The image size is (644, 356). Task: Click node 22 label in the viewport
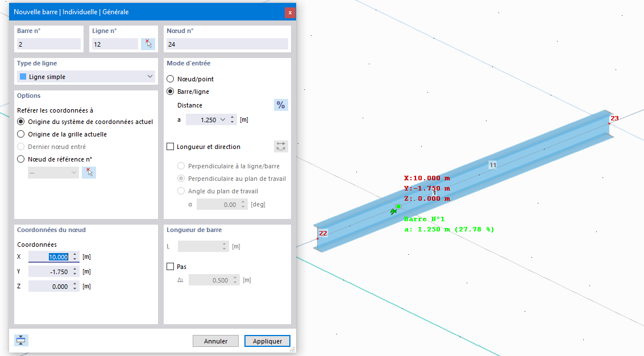tap(323, 233)
